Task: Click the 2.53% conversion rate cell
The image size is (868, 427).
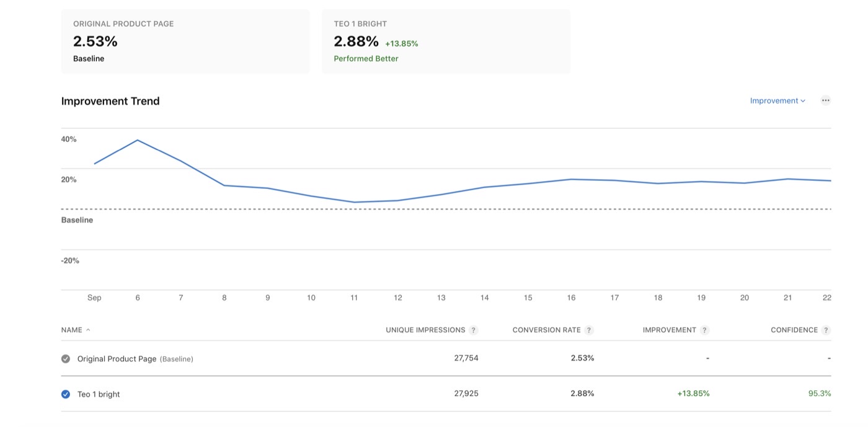Action: click(x=582, y=358)
